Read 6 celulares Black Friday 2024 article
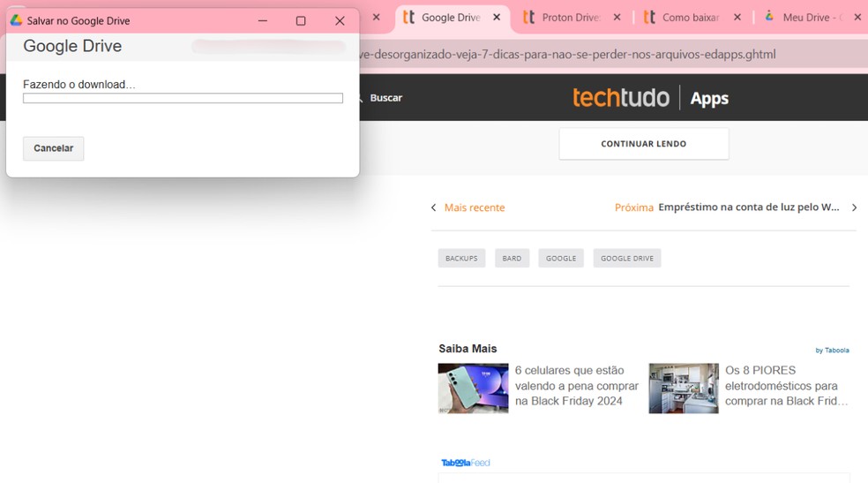 (x=576, y=386)
